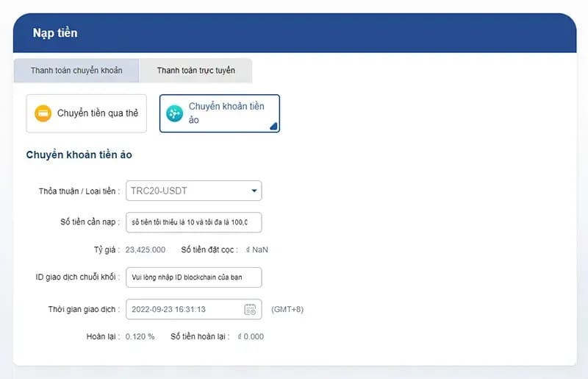Click the Thỏa thuận / Loại tiền label

click(79, 191)
